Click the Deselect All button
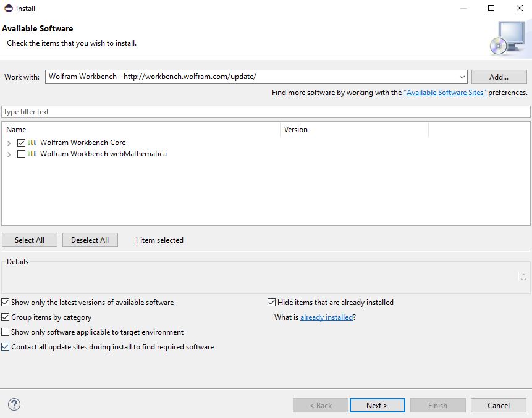This screenshot has height=418, width=532. (90, 240)
